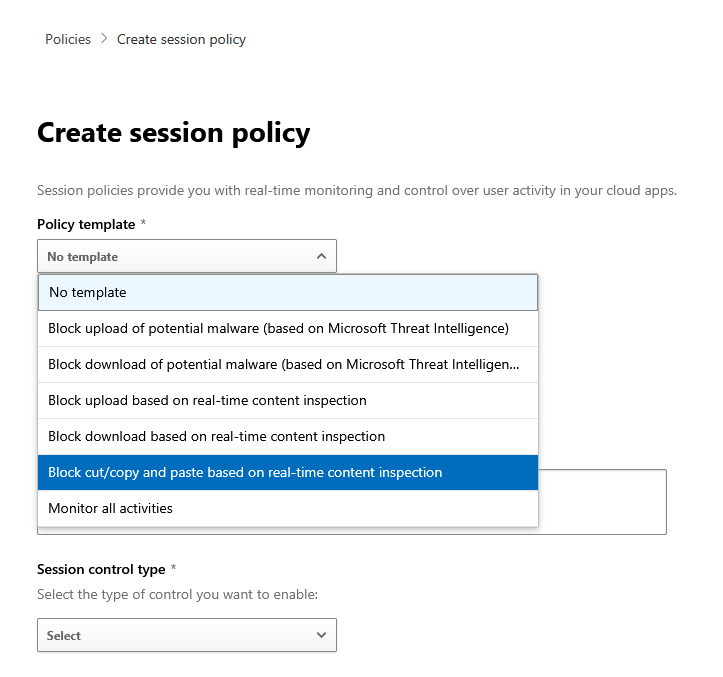
Task: Click the Select the type of control text
Action: coord(178,594)
